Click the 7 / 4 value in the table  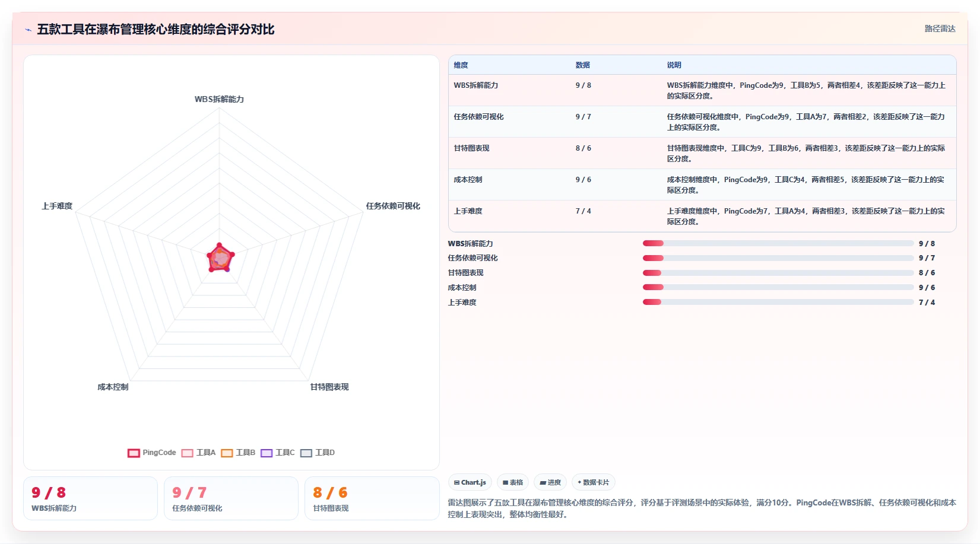tap(583, 211)
